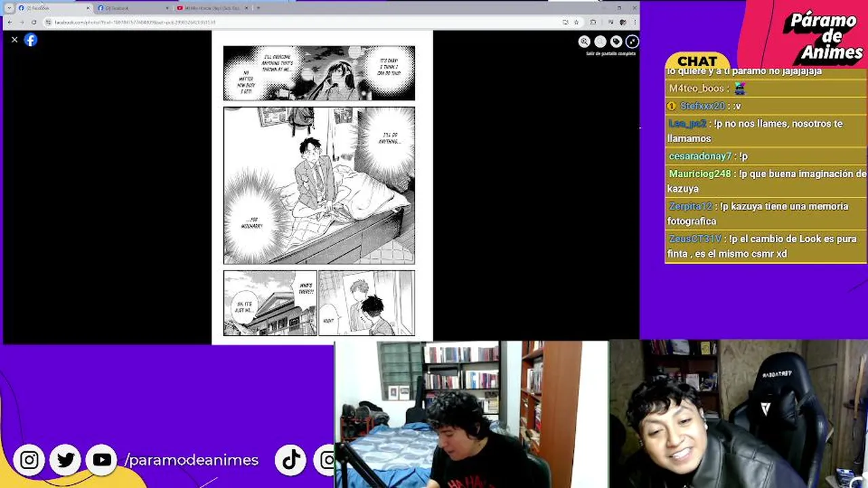The height and width of the screenshot is (488, 868).
Task: Zoom in on the manga photo
Action: (x=584, y=41)
